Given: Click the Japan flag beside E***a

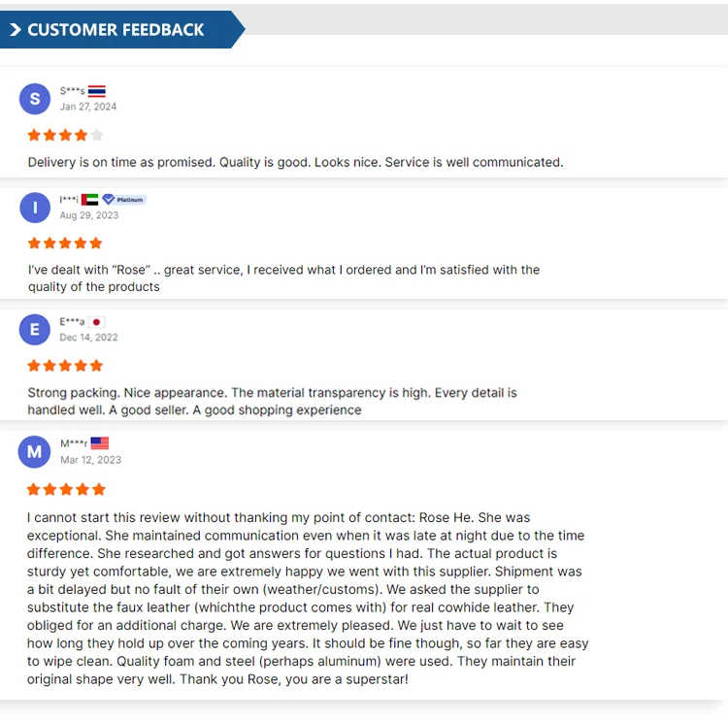Looking at the screenshot, I should tap(97, 321).
